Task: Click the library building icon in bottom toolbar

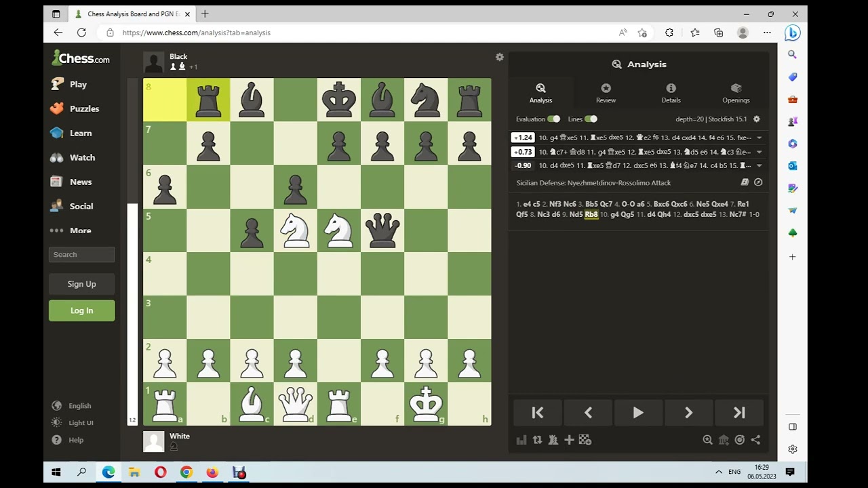Action: coord(724,440)
